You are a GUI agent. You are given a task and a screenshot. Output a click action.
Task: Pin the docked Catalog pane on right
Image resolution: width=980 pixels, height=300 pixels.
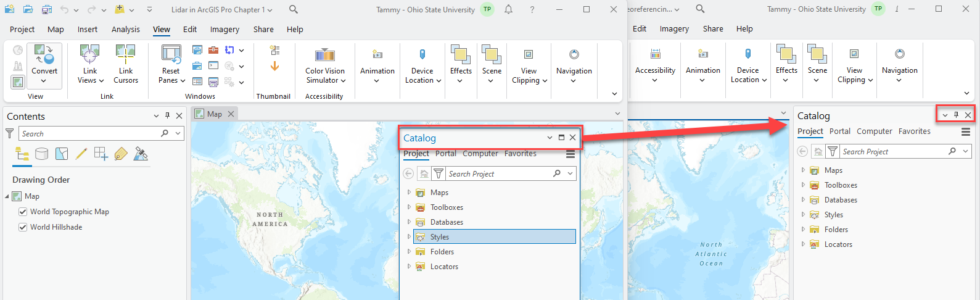(956, 115)
